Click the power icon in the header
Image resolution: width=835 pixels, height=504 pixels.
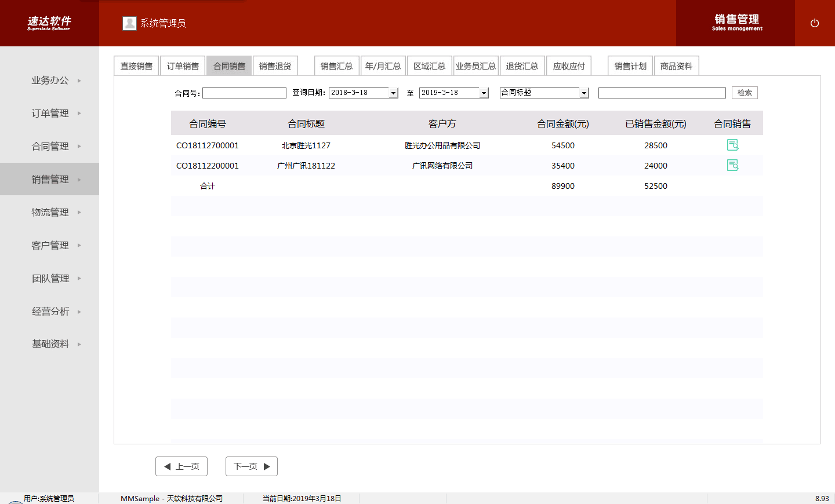pos(814,23)
